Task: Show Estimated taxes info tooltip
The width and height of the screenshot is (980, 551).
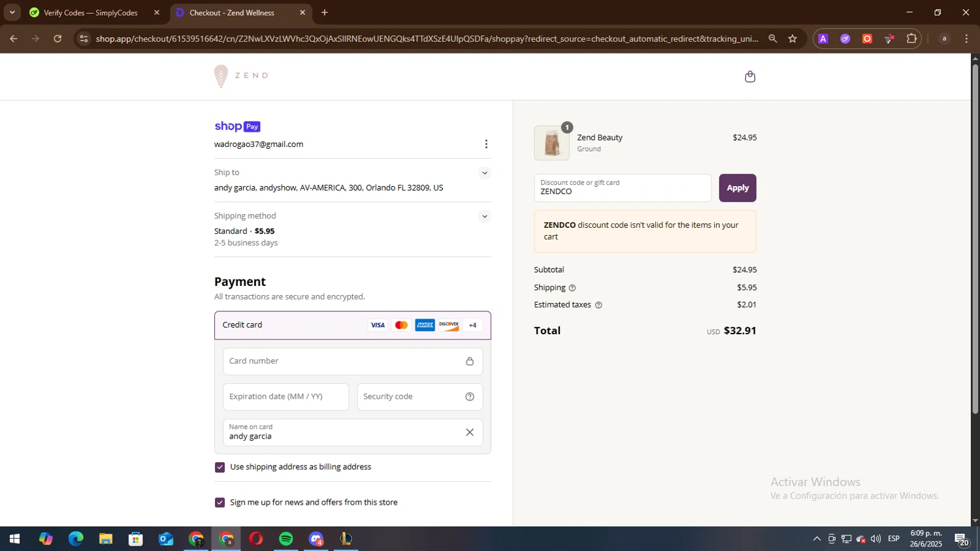Action: click(598, 305)
